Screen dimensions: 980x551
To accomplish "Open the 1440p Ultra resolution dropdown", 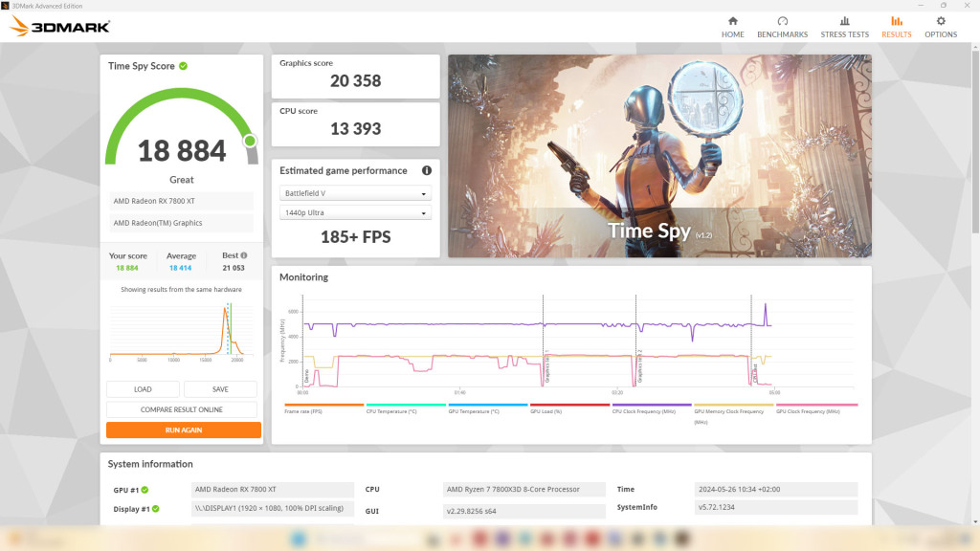I will pyautogui.click(x=355, y=213).
